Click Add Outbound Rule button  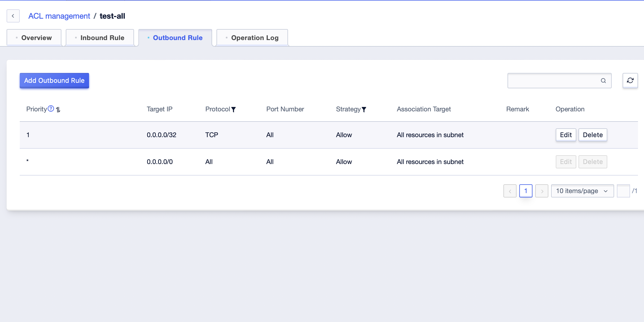click(54, 80)
